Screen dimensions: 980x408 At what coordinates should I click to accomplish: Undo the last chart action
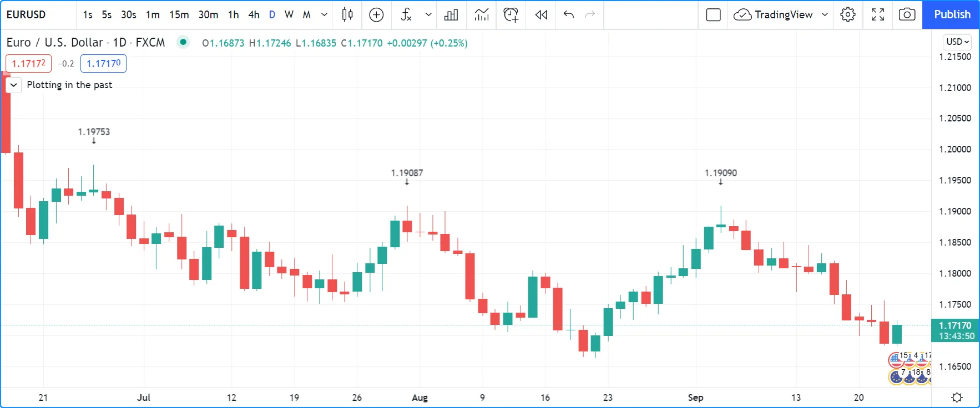pos(568,15)
